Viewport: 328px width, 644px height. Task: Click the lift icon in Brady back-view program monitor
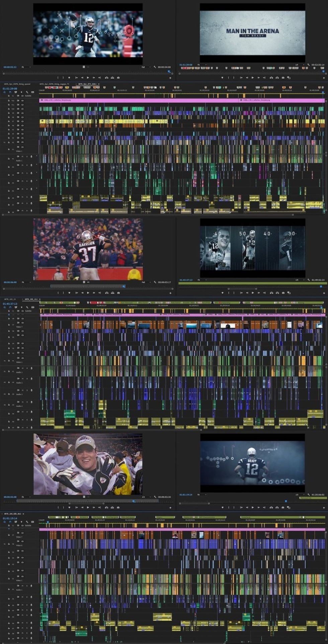tap(271, 507)
